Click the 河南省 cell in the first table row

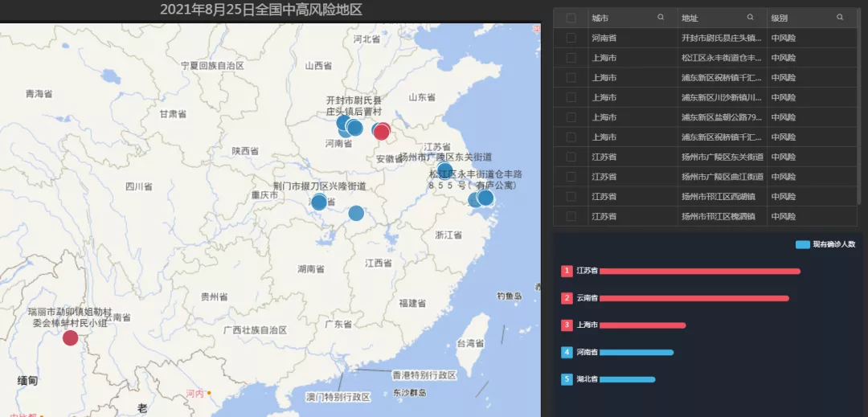point(633,38)
